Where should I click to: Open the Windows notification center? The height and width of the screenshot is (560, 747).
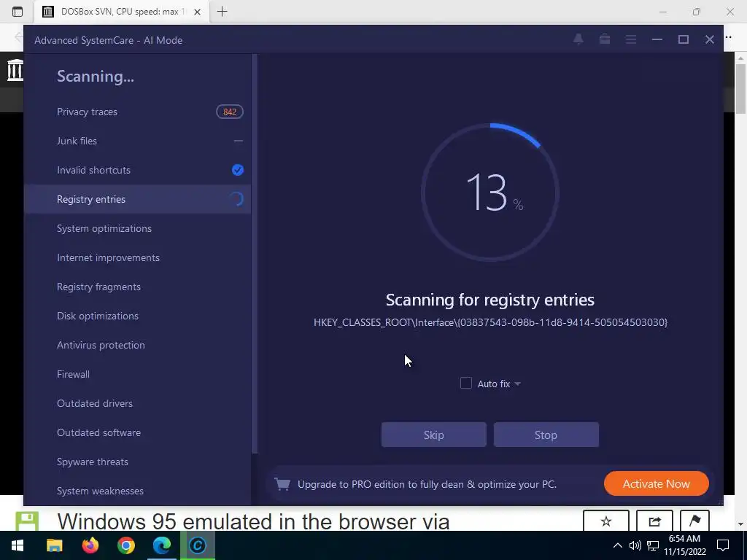pyautogui.click(x=723, y=545)
